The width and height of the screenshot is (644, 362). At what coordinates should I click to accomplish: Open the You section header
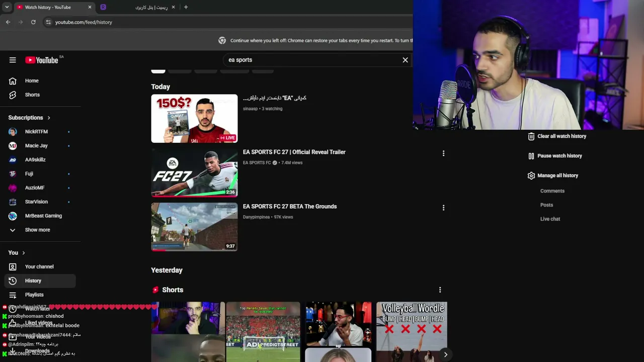point(17,253)
